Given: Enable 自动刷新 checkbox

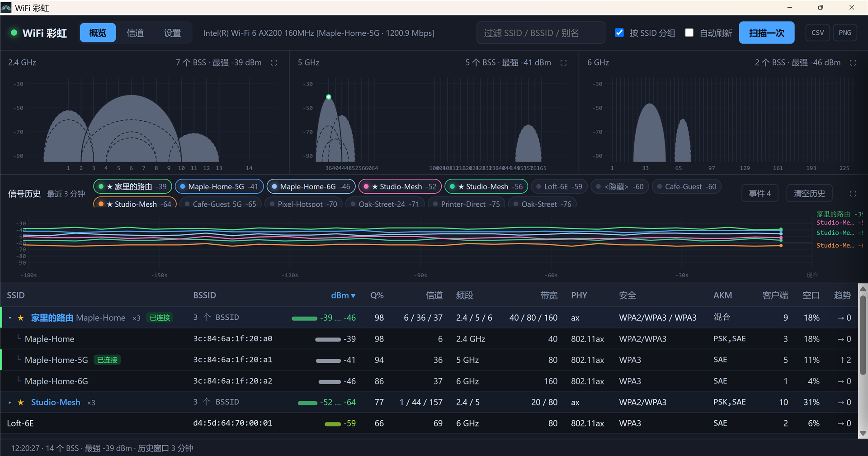Looking at the screenshot, I should [689, 33].
